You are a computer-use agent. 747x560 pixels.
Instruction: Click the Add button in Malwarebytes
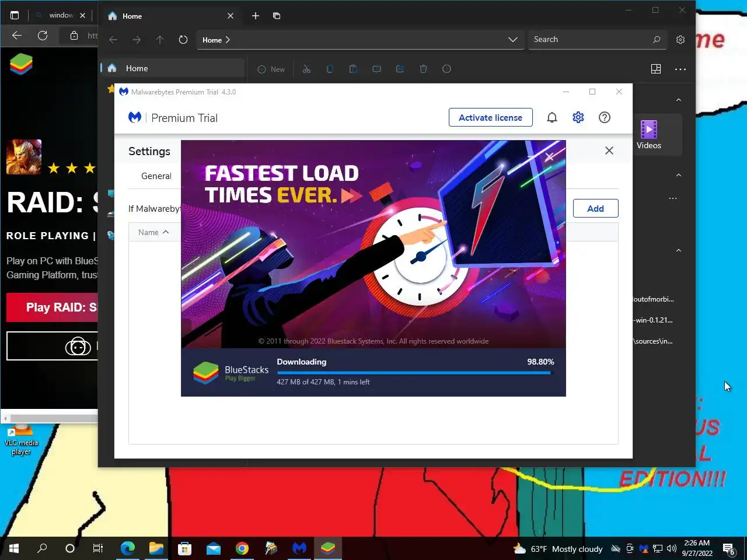[x=595, y=208]
